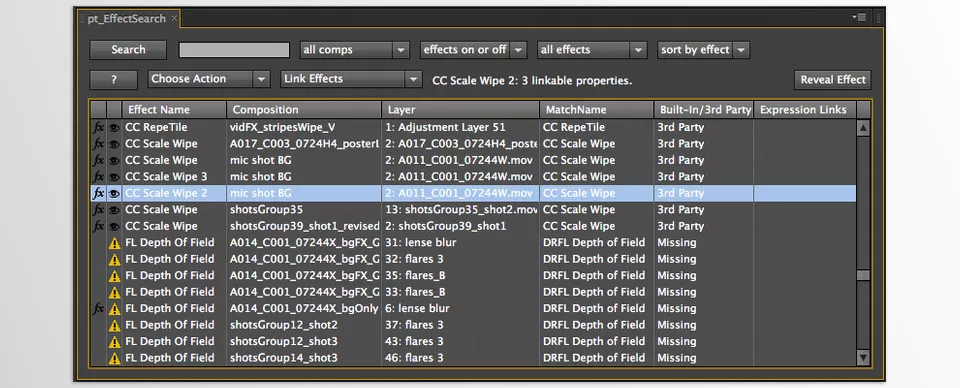Toggle fx icon on CC Scale Wipe 3 row
Screen dimensions: 960x388
[x=99, y=177]
